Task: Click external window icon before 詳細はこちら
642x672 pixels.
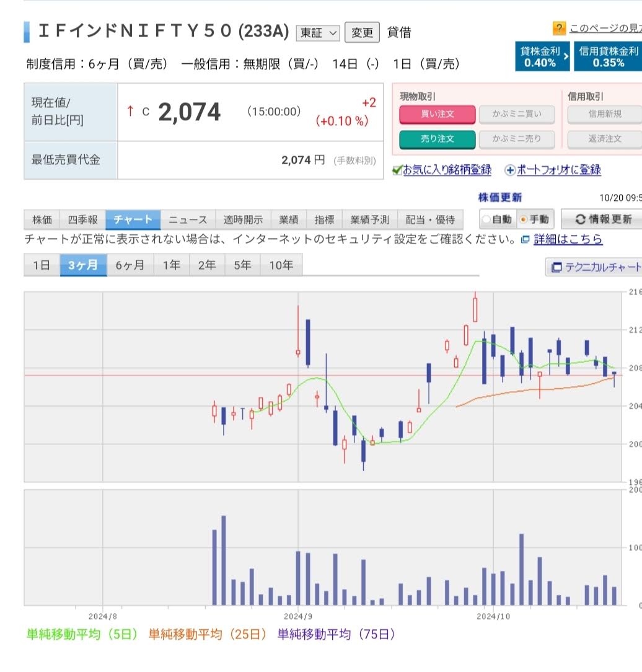Action: tap(525, 239)
